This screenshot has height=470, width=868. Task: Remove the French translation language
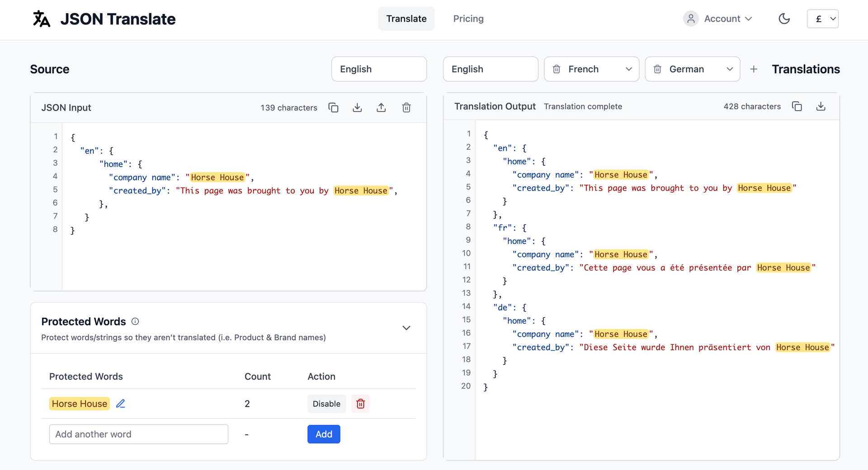tap(557, 69)
